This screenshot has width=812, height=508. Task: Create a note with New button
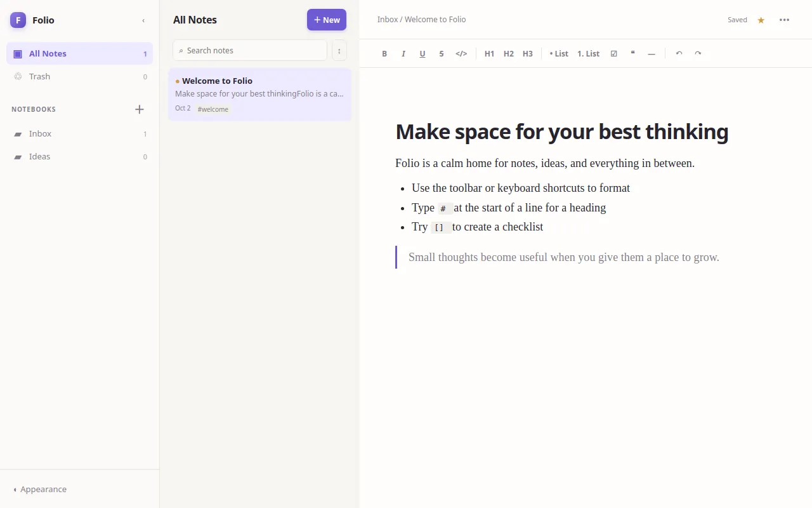click(x=327, y=20)
